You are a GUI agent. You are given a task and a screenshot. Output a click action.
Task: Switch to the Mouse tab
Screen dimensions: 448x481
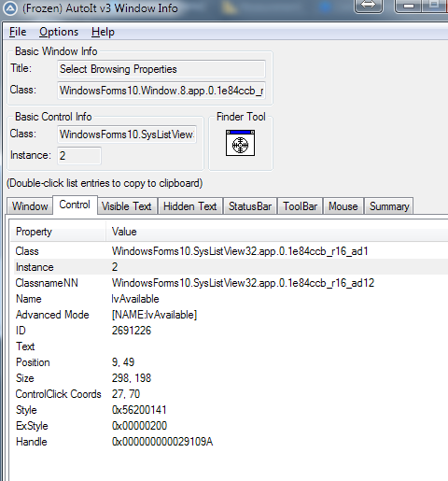click(343, 206)
